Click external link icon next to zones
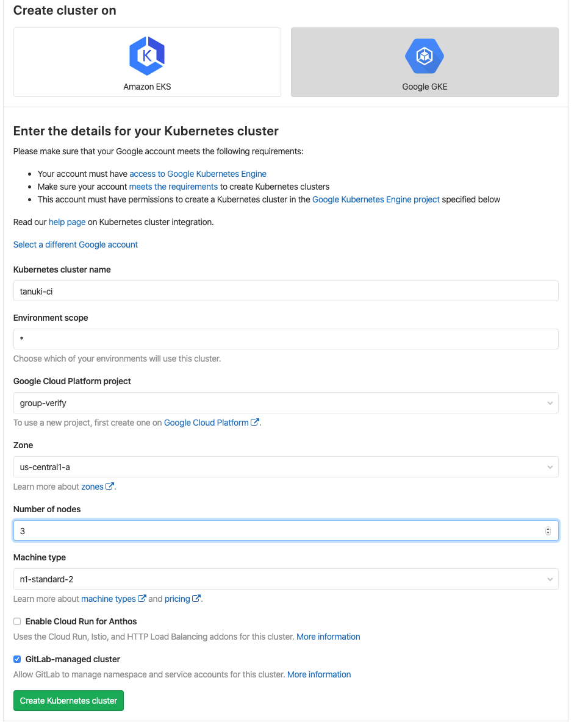 [110, 487]
